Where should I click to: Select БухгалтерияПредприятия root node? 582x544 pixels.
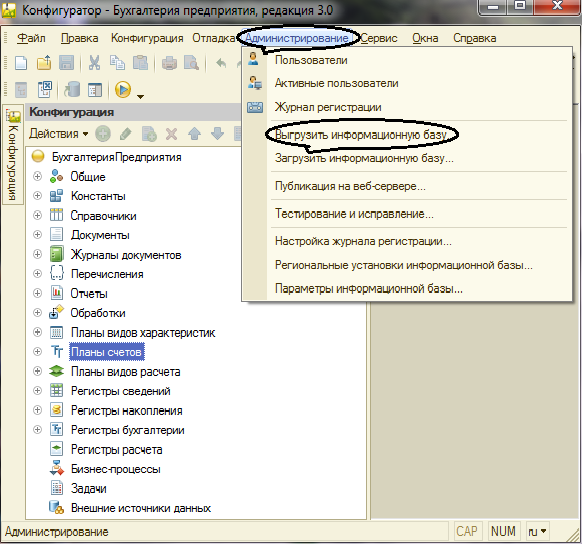tap(116, 157)
